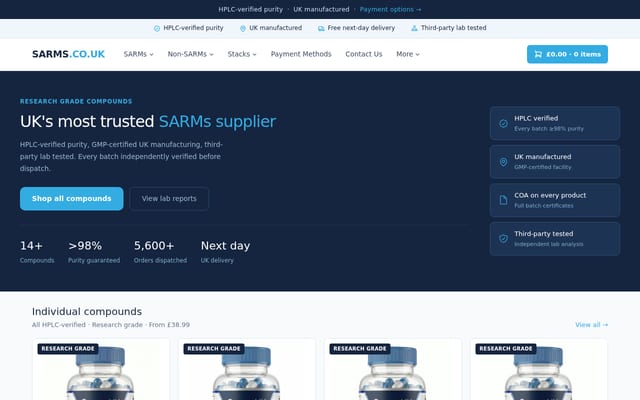Click the 'Individual compounds' heading
The height and width of the screenshot is (400, 640).
pos(87,311)
